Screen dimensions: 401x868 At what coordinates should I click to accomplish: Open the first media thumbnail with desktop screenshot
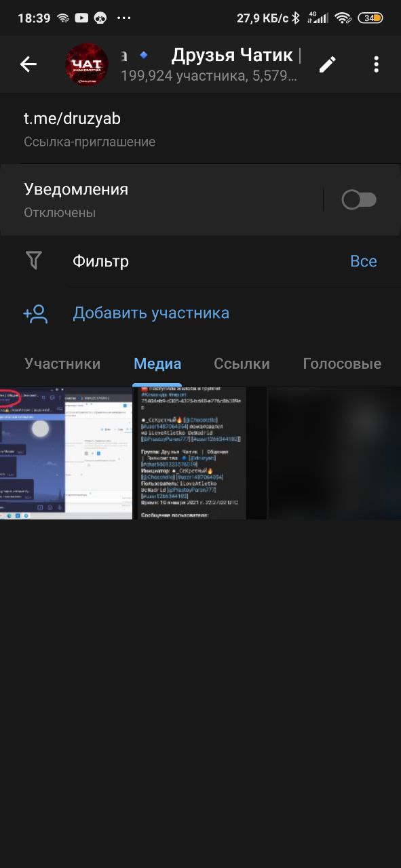[x=66, y=453]
